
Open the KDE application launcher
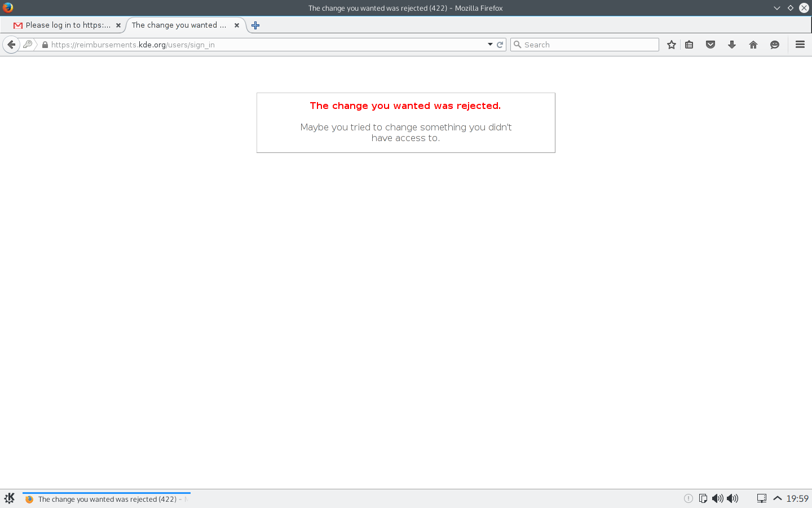point(10,498)
